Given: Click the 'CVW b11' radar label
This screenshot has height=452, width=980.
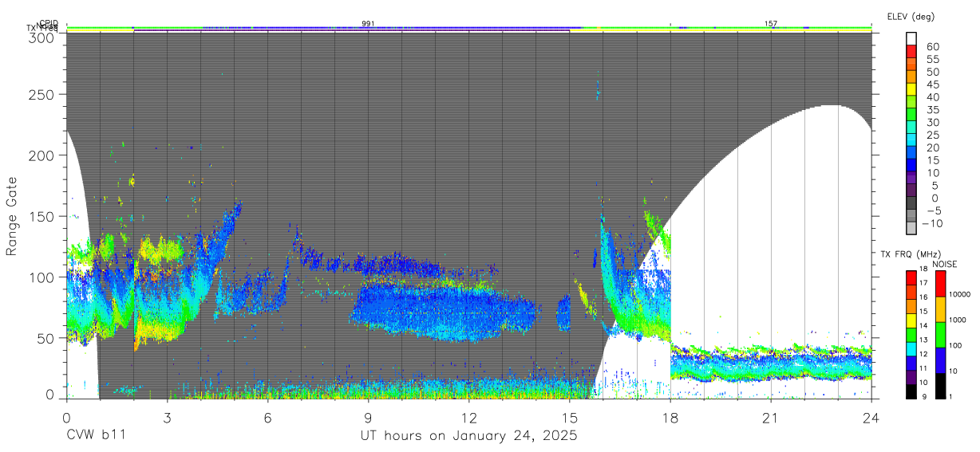Looking at the screenshot, I should (96, 436).
